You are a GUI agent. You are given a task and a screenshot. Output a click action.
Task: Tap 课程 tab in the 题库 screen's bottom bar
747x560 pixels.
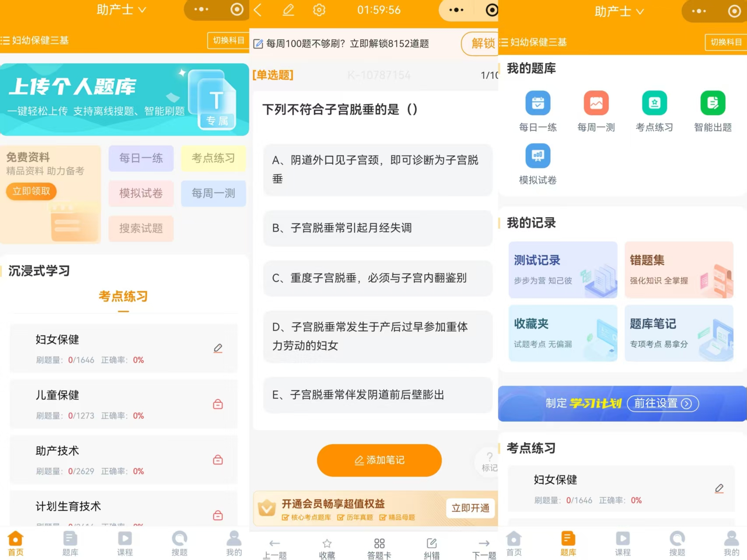coord(623,543)
